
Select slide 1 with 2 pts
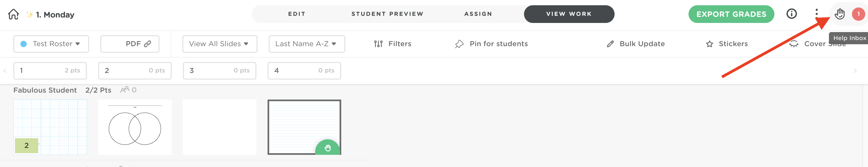[50, 71]
